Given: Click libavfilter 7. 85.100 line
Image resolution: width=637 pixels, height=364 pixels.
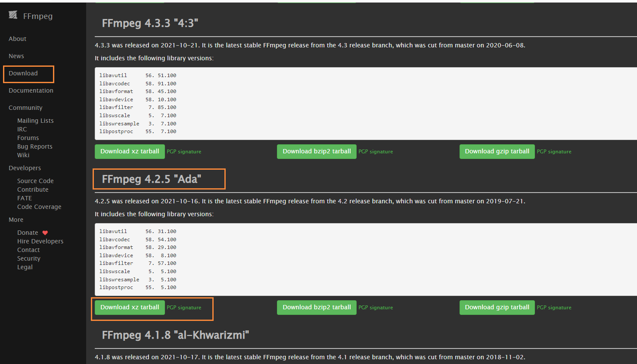Looking at the screenshot, I should [x=138, y=107].
